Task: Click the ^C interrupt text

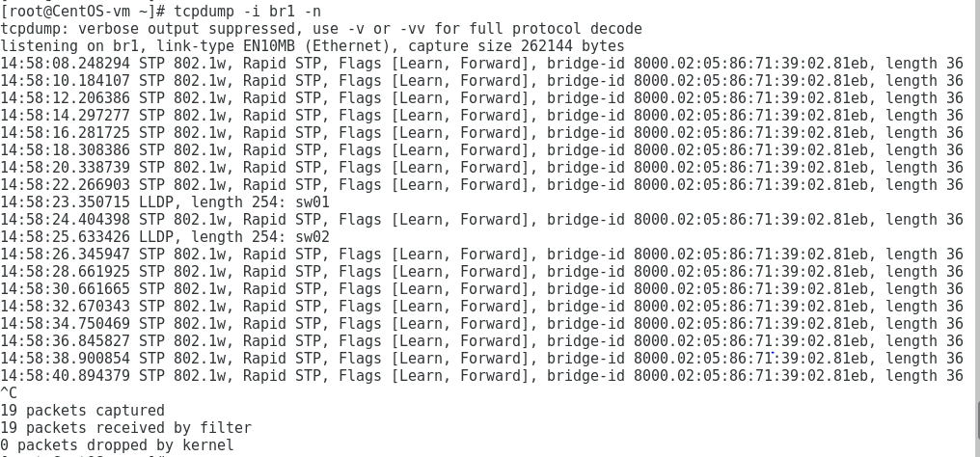Action: coord(9,393)
